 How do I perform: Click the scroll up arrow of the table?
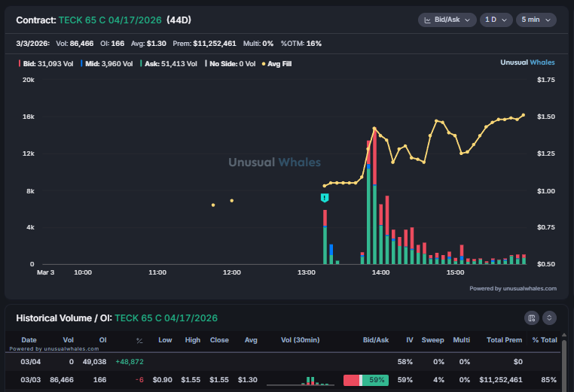coord(564,335)
